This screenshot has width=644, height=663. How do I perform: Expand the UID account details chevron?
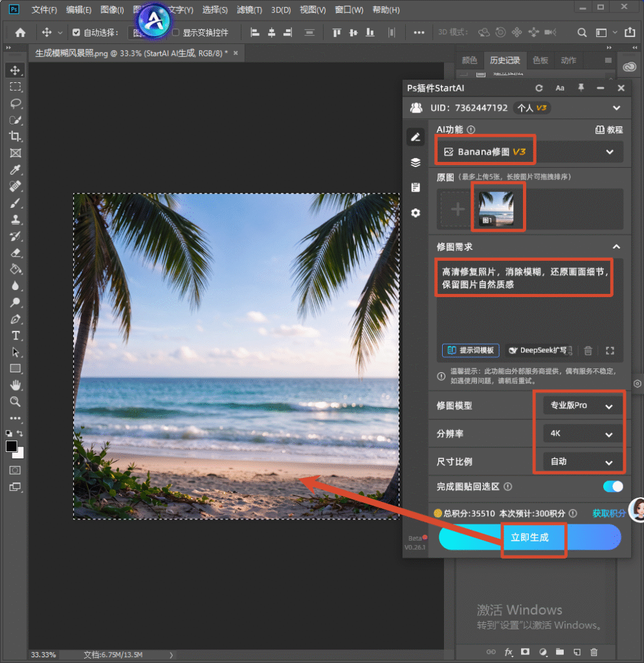tap(617, 108)
